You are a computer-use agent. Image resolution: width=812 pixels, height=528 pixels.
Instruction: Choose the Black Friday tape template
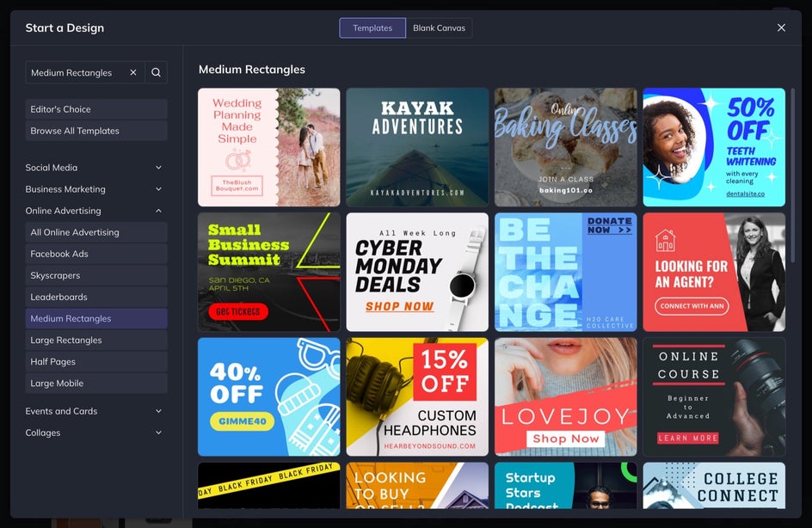click(268, 486)
